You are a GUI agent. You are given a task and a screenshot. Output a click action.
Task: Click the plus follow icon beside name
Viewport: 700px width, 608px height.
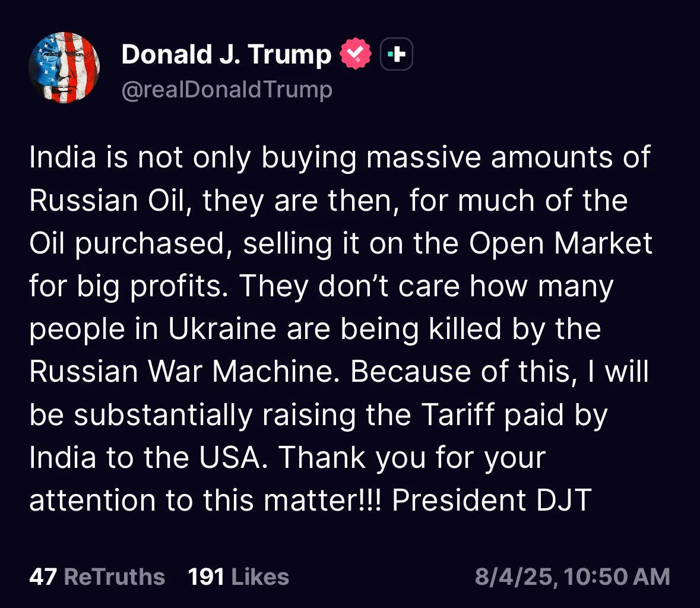[396, 54]
